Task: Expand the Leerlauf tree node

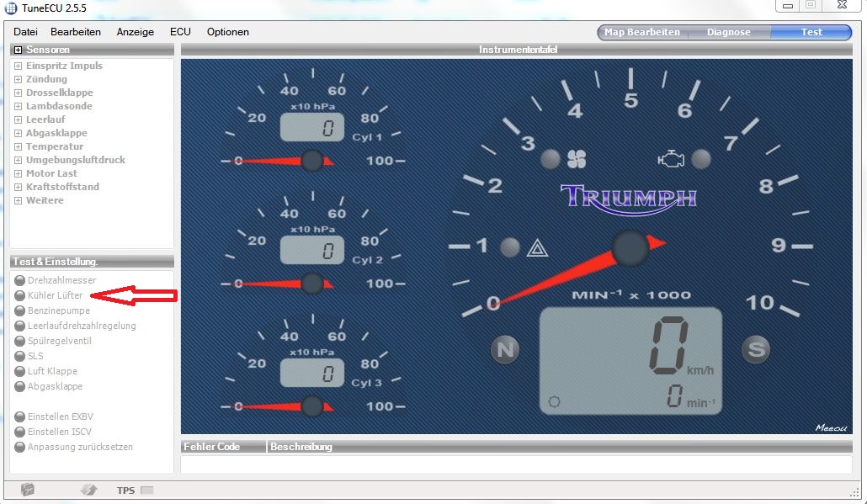Action: click(18, 119)
